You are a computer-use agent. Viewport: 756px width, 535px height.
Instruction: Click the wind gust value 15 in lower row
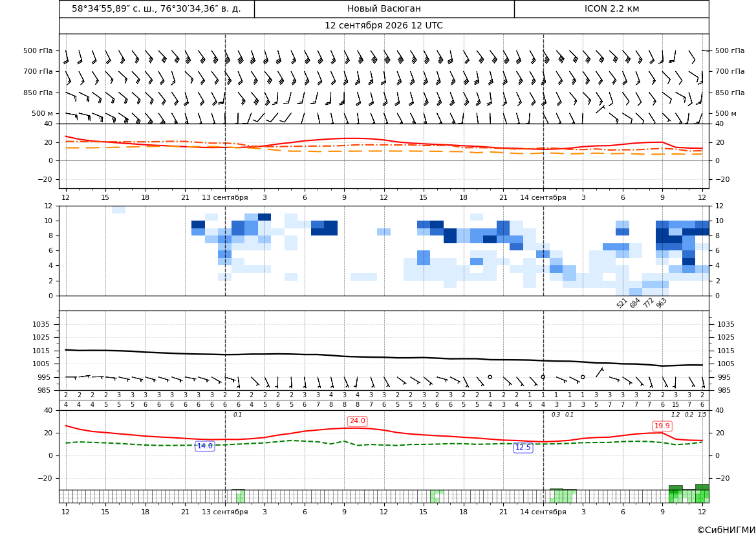(x=675, y=405)
